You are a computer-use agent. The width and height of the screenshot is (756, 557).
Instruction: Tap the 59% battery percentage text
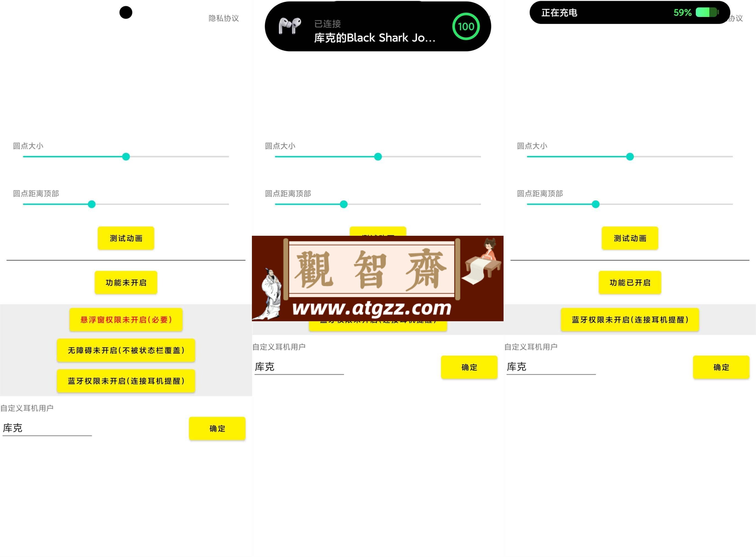click(x=682, y=13)
